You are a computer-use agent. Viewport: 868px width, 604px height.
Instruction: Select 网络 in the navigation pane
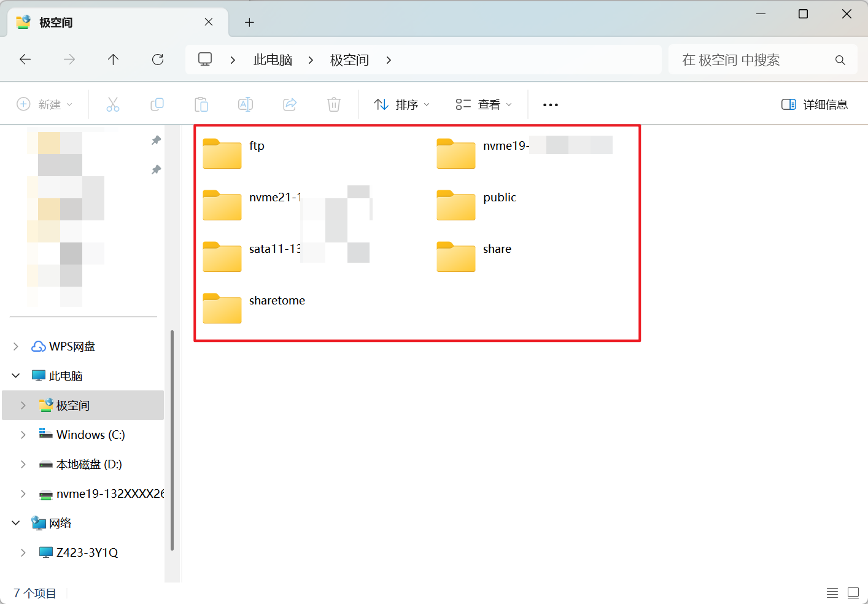pos(60,523)
